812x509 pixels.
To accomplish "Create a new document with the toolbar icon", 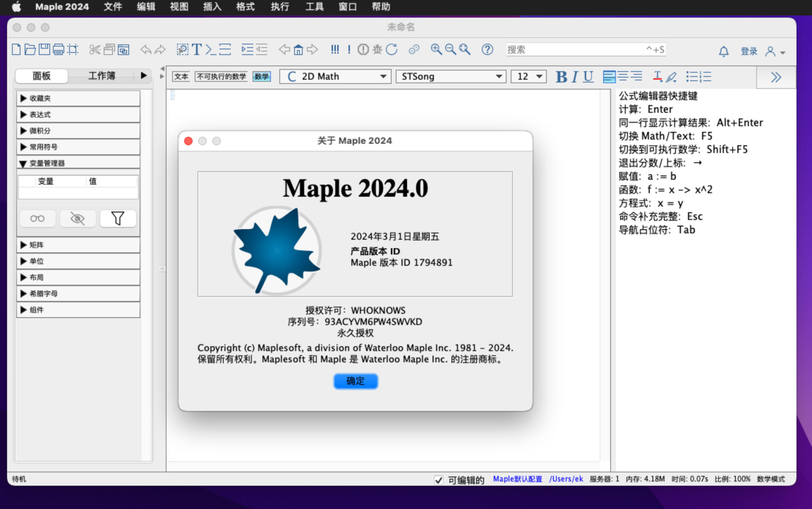I will point(16,49).
